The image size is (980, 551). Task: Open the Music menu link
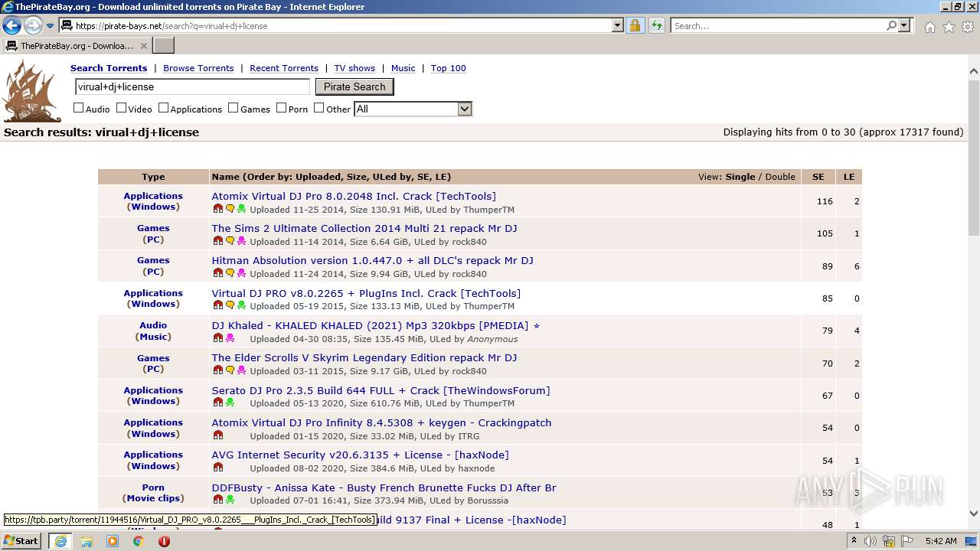[403, 68]
